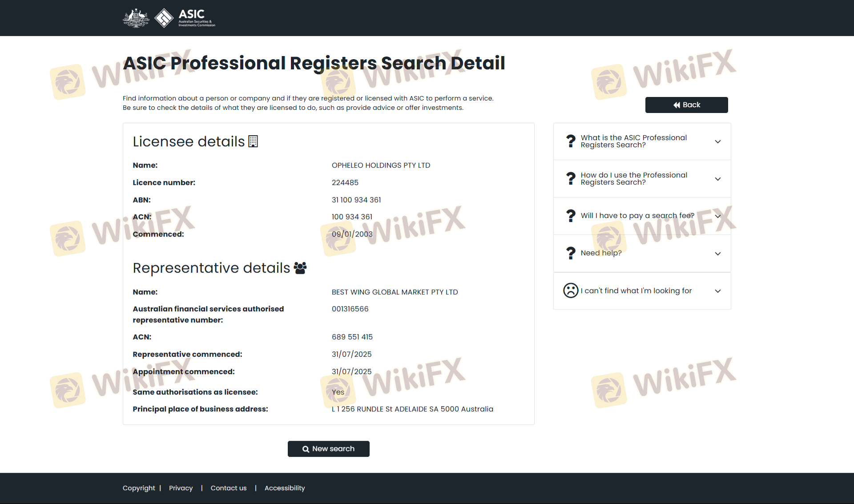The width and height of the screenshot is (854, 504).
Task: Open the Accessibility footer link
Action: pyautogui.click(x=285, y=488)
